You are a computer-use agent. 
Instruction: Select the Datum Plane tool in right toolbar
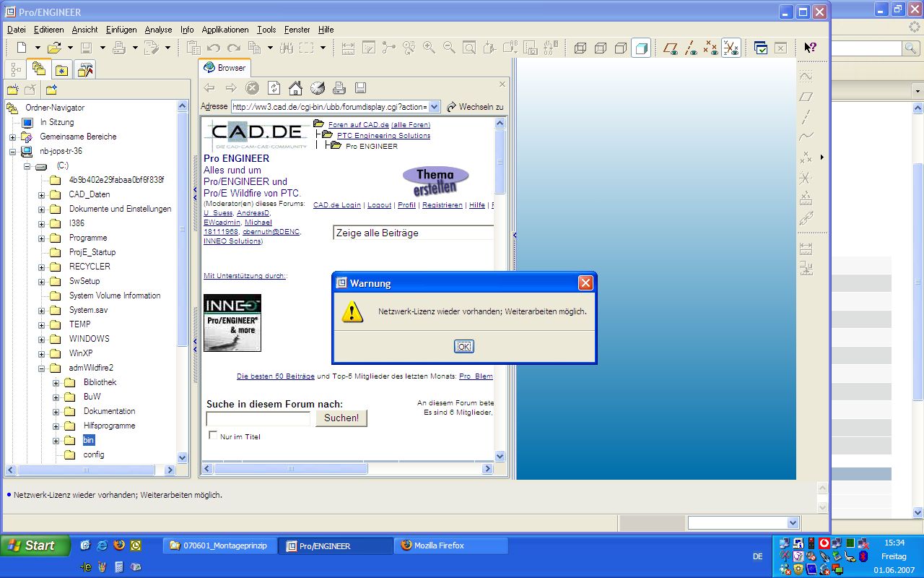point(806,96)
